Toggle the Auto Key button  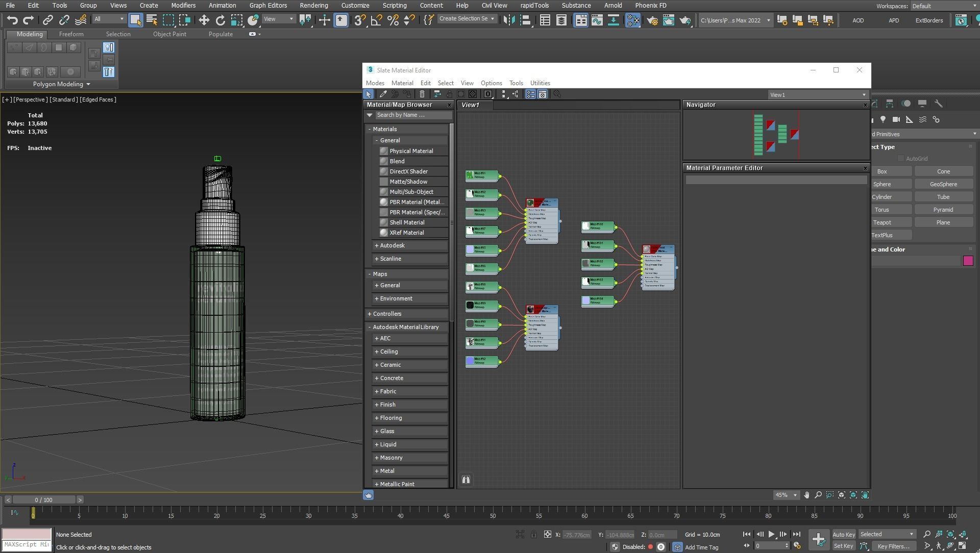tap(843, 535)
